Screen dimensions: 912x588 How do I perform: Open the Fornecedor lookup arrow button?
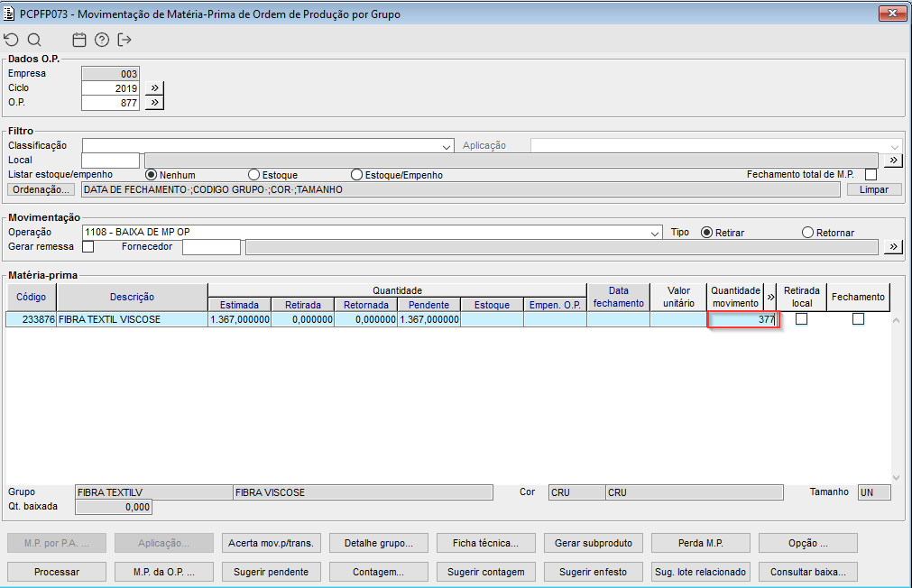(893, 246)
